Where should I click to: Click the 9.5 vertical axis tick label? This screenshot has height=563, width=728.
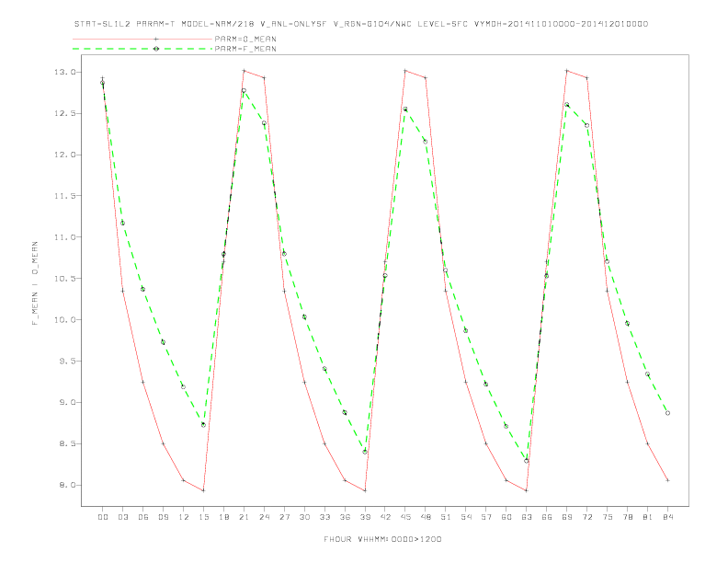click(66, 362)
